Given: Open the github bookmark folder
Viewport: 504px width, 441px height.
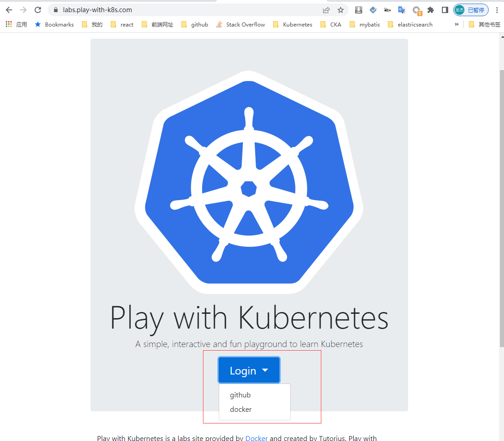Looking at the screenshot, I should (x=195, y=24).
